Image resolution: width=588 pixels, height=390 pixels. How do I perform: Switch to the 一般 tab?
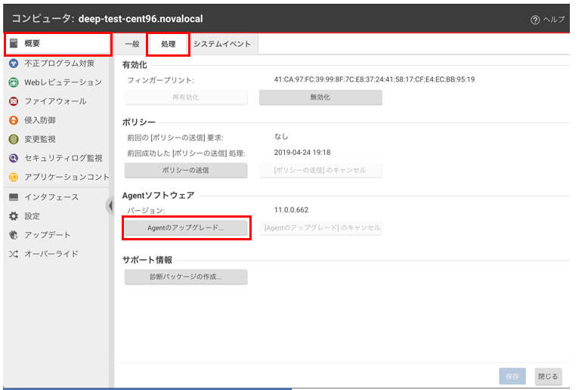click(x=132, y=45)
